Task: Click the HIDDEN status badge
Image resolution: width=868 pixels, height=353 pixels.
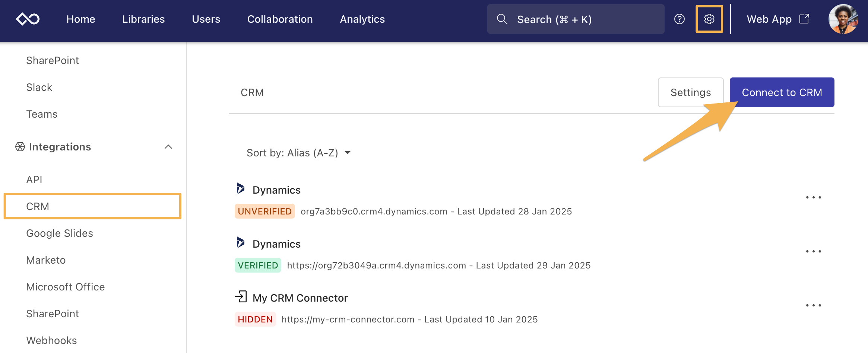Action: [x=255, y=319]
